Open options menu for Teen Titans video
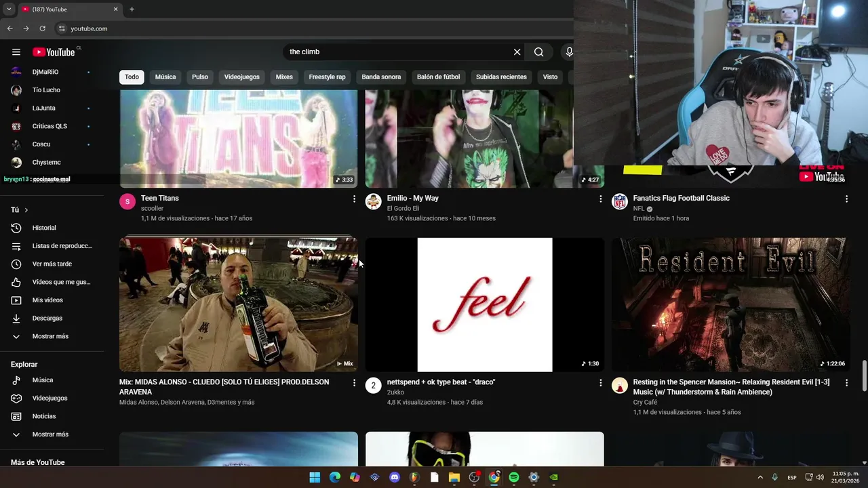The image size is (868, 488). tap(354, 199)
